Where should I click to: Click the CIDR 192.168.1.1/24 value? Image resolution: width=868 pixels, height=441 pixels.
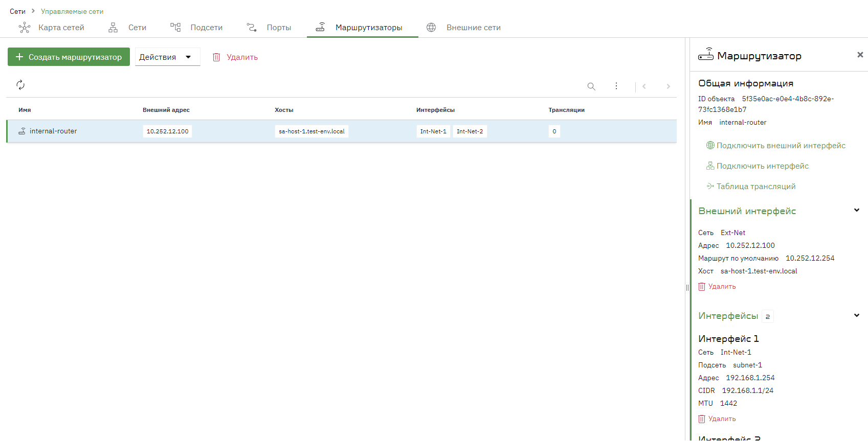pyautogui.click(x=748, y=391)
